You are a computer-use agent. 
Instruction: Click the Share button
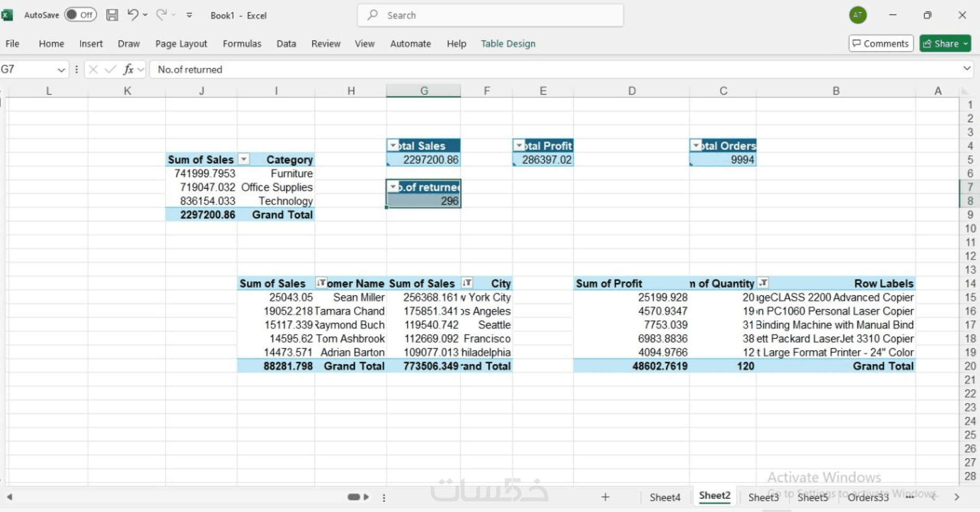click(x=945, y=43)
